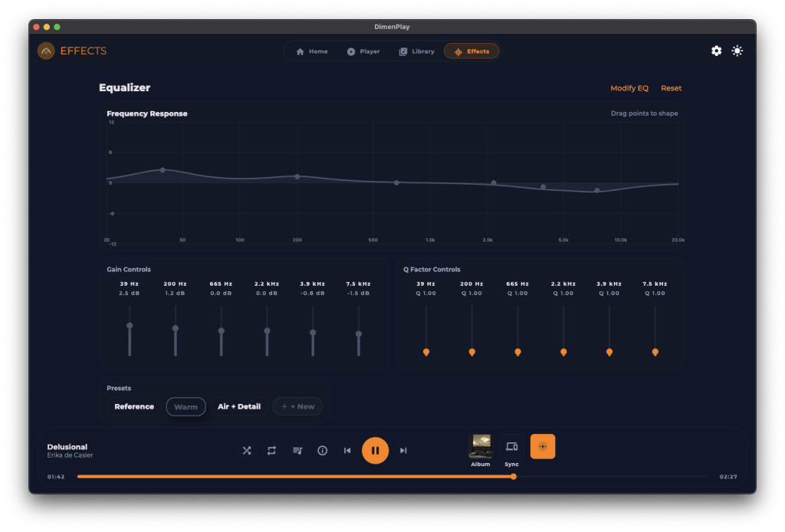
Task: Click the Album artwork thumbnail
Action: (481, 446)
